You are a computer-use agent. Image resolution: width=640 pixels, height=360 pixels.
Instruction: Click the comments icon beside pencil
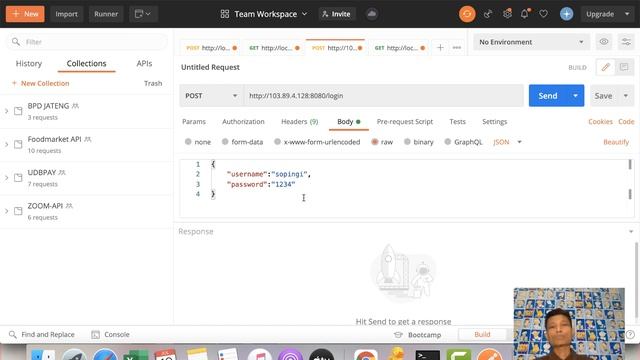[x=624, y=67]
